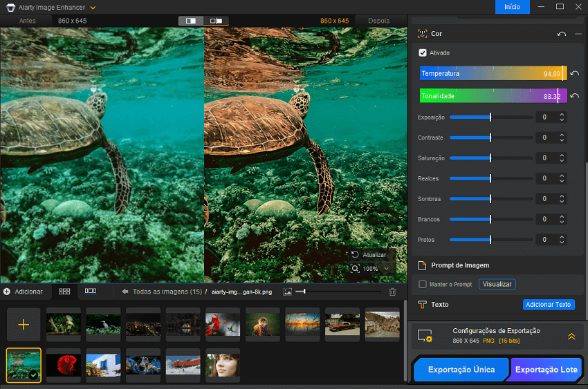
Task: Click the Adicionar Texto button
Action: 548,305
